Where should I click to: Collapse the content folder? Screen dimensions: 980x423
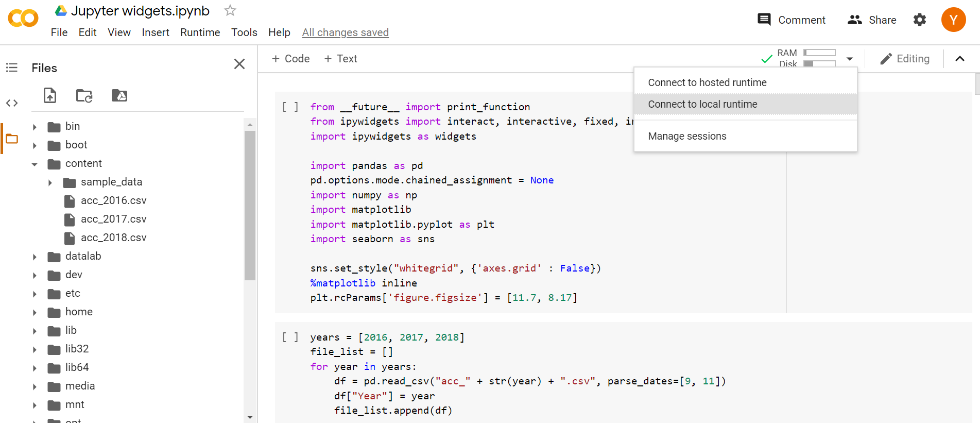[35, 164]
